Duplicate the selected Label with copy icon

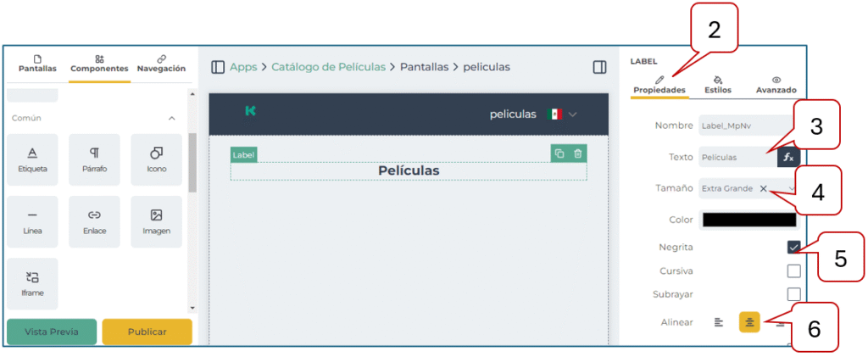(x=559, y=153)
